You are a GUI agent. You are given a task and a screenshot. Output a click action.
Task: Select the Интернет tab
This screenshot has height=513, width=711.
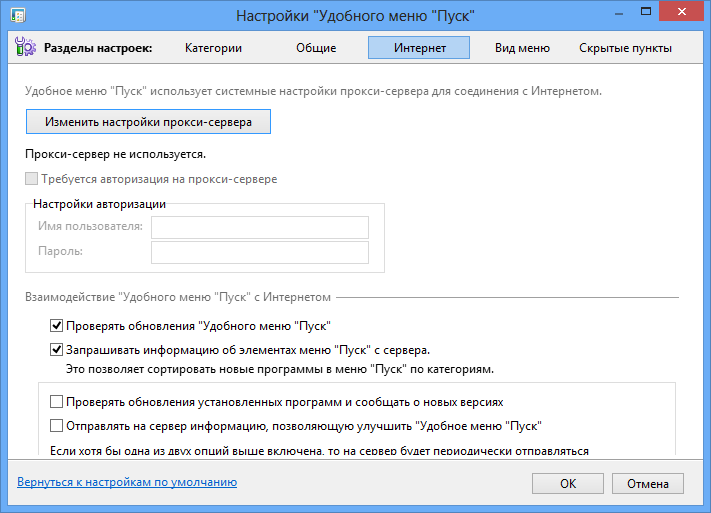click(419, 47)
